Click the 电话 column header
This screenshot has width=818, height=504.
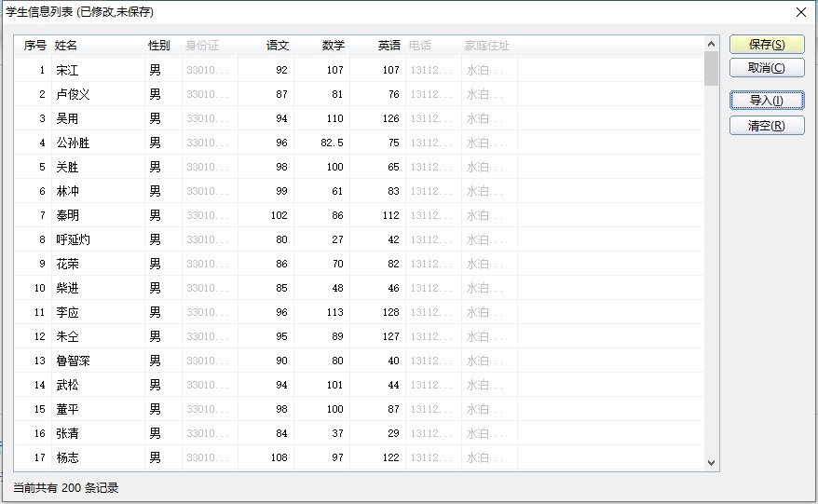pyautogui.click(x=420, y=46)
